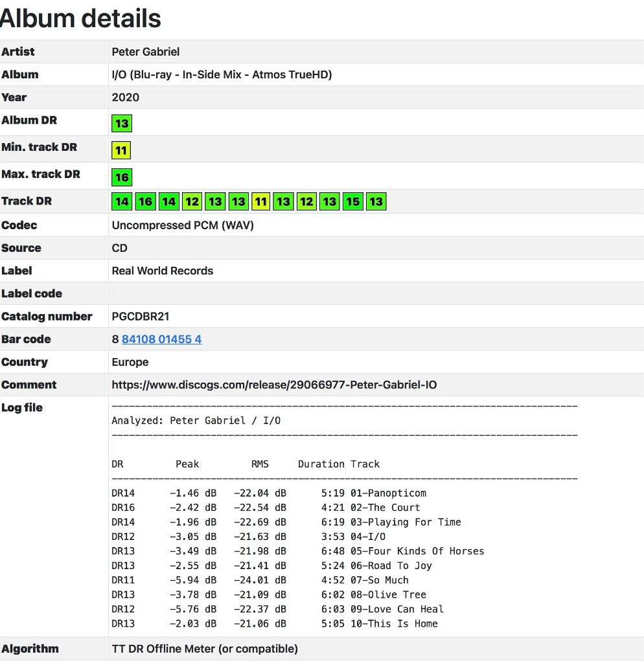Click the 'Algorithm' row label
The height and width of the screenshot is (663, 644).
[30, 649]
